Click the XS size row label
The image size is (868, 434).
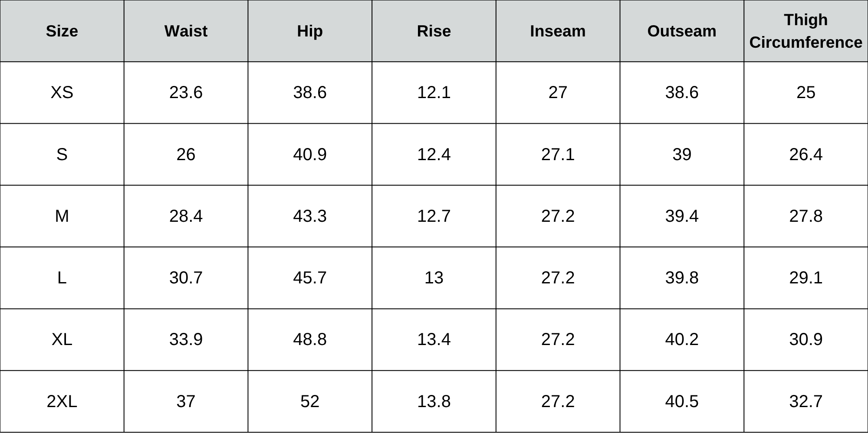point(62,92)
